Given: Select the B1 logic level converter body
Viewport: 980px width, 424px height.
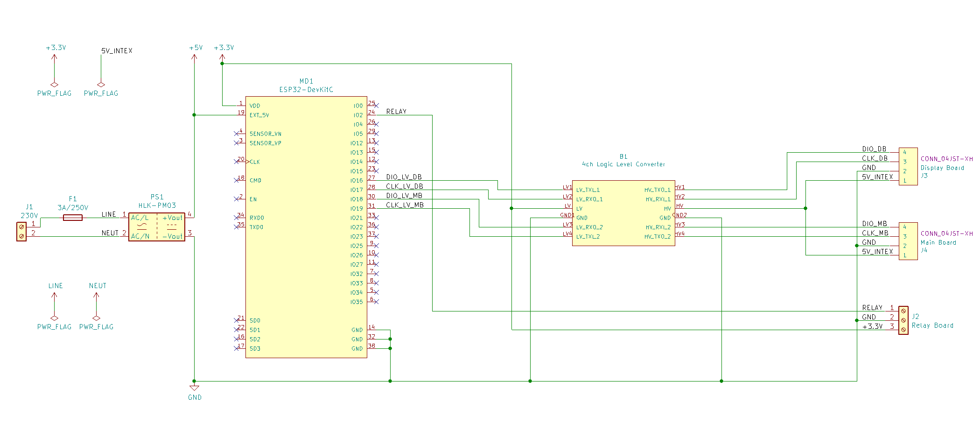Looking at the screenshot, I should click(623, 213).
